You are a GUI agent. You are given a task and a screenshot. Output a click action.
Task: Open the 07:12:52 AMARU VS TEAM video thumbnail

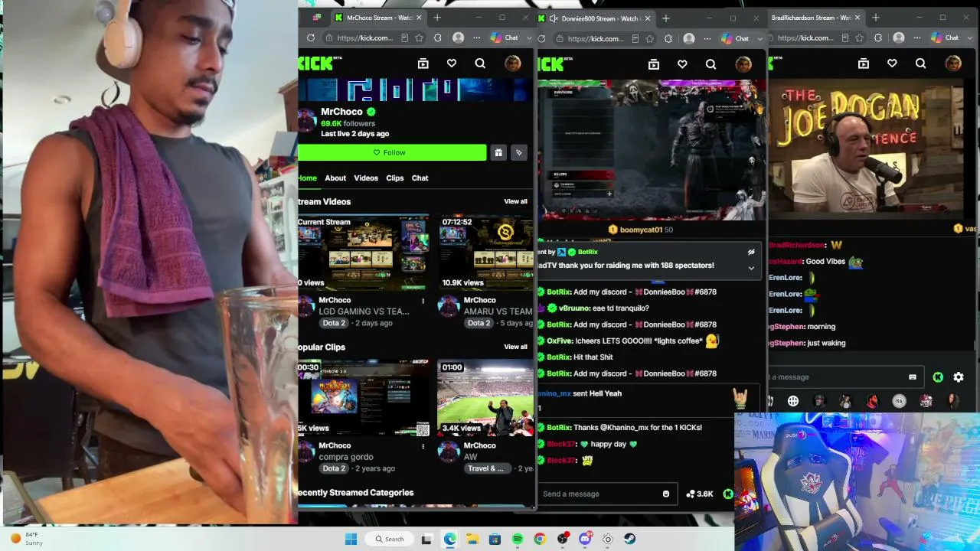(486, 253)
